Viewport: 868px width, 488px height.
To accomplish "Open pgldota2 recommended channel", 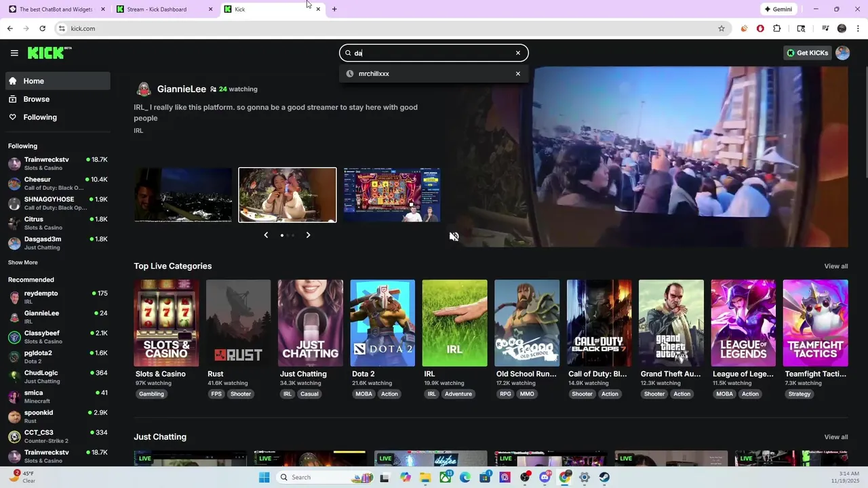I will click(x=58, y=357).
